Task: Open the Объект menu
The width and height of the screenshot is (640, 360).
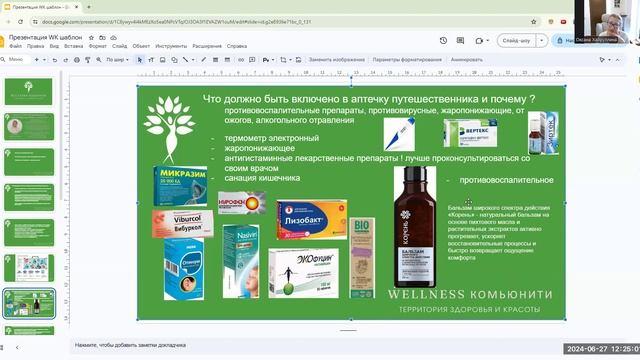Action: [141, 46]
